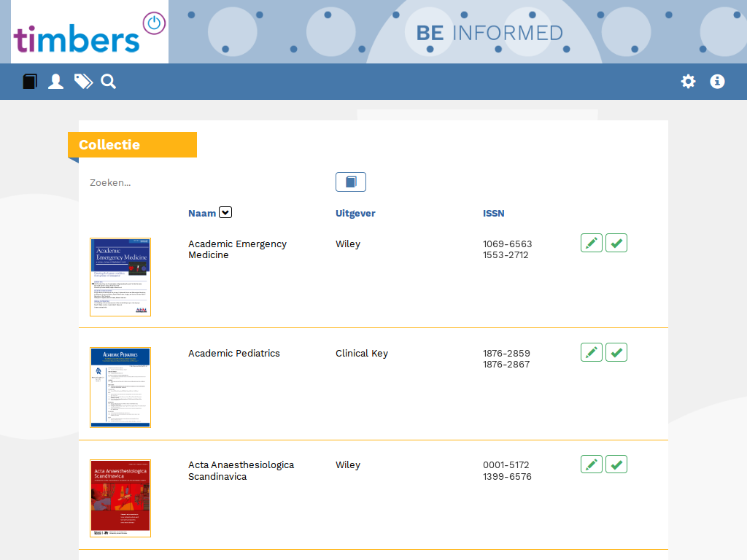Click ISSN 1069-6563
Image resolution: width=747 pixels, height=560 pixels.
tap(508, 244)
